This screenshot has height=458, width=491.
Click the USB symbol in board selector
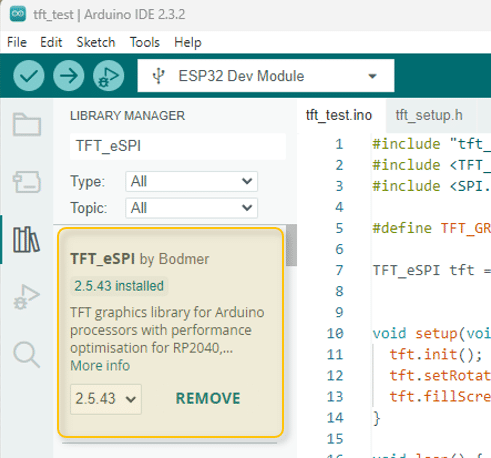(159, 76)
